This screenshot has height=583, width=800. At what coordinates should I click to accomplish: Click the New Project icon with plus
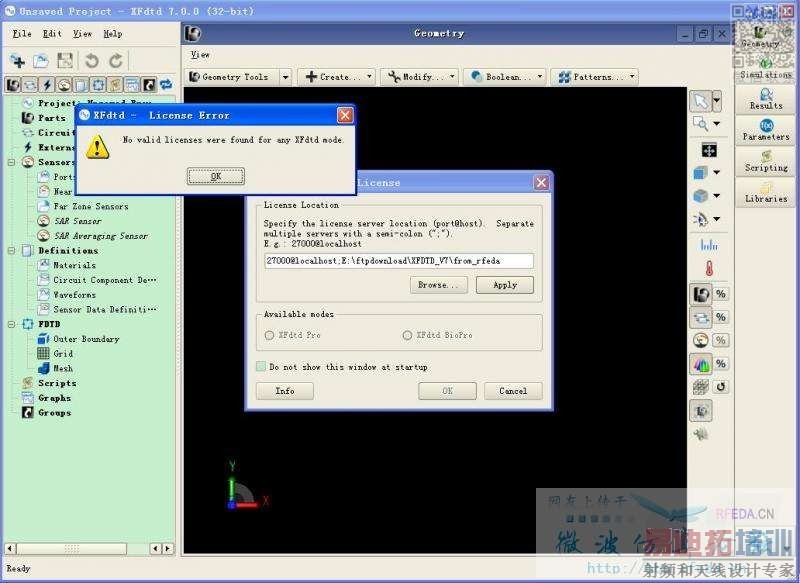click(x=18, y=61)
